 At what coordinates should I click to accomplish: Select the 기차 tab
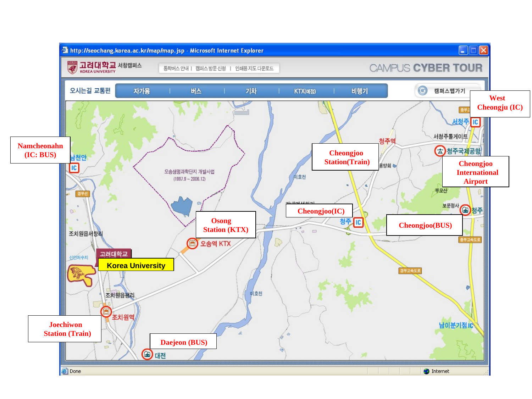click(x=251, y=91)
